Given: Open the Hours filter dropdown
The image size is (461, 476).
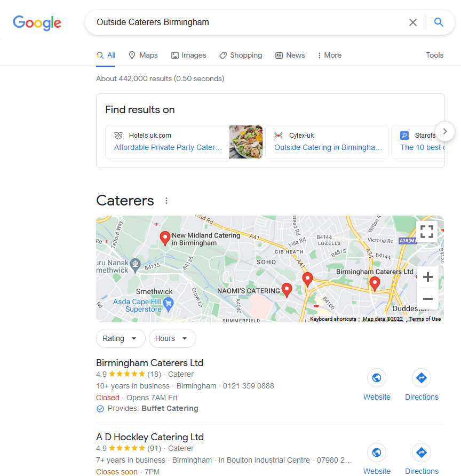Looking at the screenshot, I should pyautogui.click(x=172, y=338).
